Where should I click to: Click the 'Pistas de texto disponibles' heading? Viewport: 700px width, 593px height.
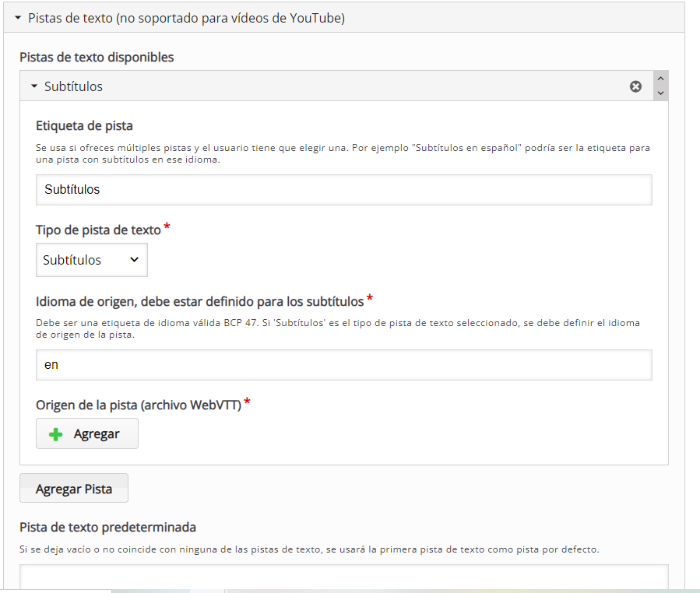97,57
